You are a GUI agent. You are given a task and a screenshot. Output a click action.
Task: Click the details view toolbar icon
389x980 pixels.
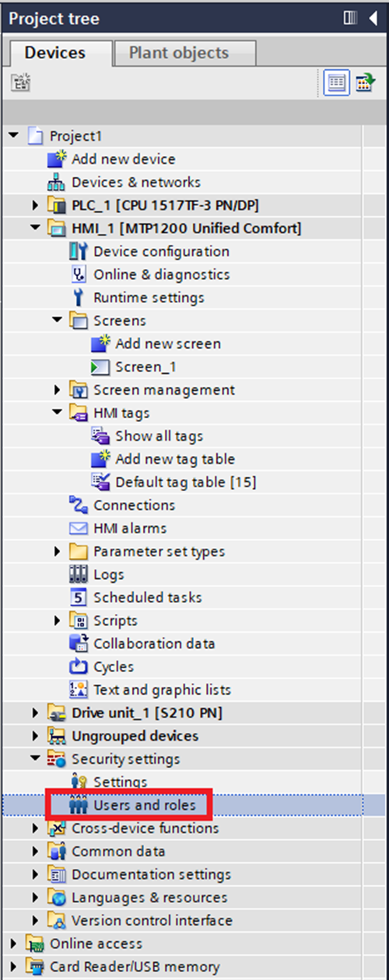point(337,83)
